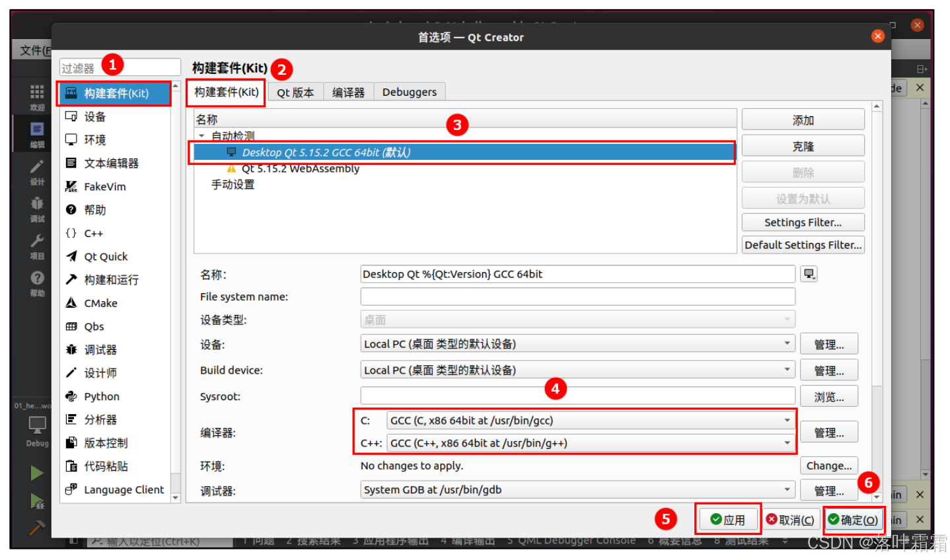Click 管理... button next to 设备
950x560 pixels.
[829, 345]
